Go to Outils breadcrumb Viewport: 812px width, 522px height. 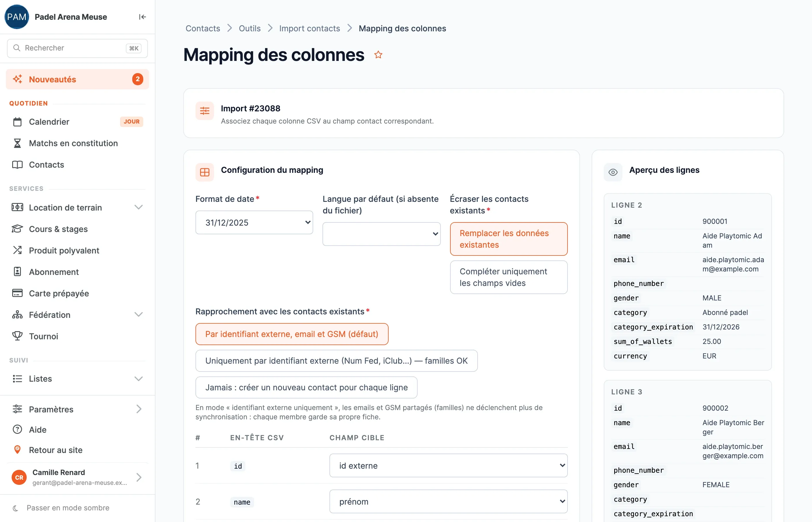[x=249, y=28]
